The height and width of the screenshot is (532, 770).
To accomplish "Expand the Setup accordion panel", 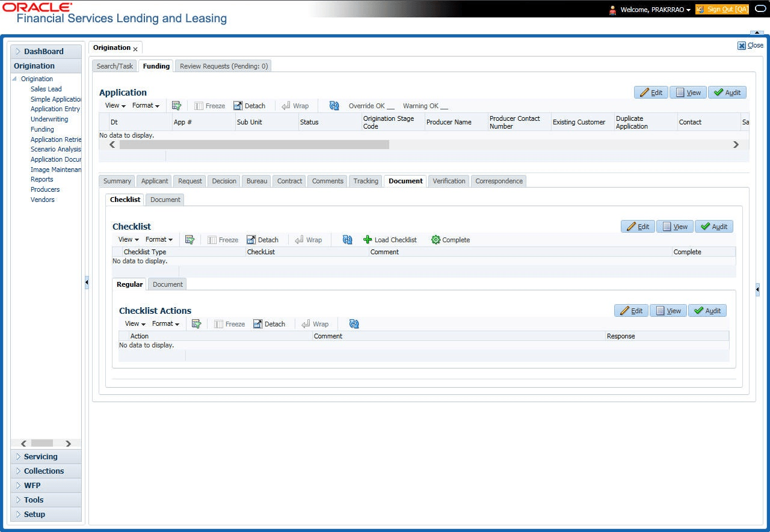I will coord(46,515).
